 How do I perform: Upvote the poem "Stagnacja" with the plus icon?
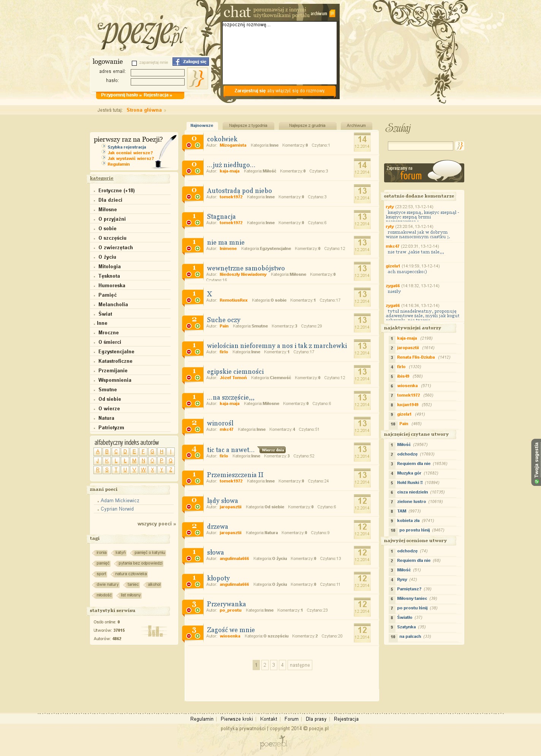coord(198,223)
